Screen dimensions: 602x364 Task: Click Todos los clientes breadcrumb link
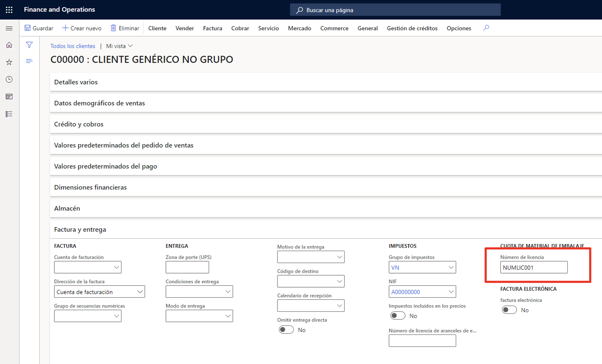point(73,46)
